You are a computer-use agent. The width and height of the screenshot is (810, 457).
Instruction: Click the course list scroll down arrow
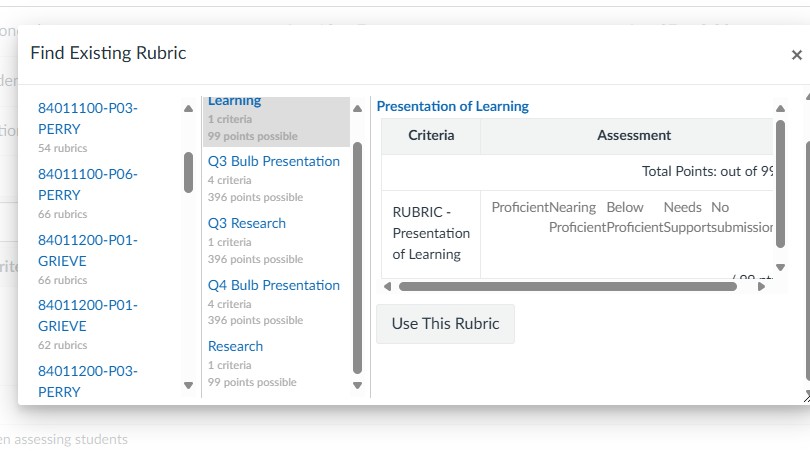point(188,385)
